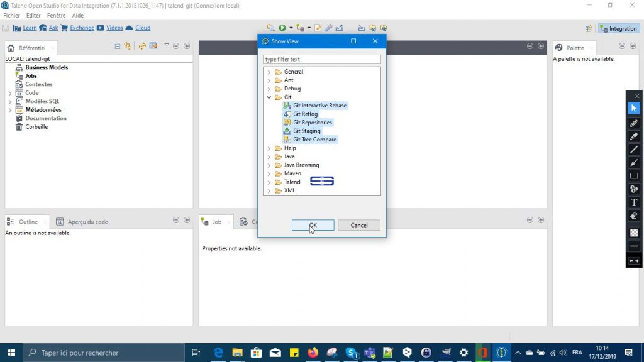Open the Référentiel view menu dropdown
The width and height of the screenshot is (644, 362).
(x=167, y=45)
